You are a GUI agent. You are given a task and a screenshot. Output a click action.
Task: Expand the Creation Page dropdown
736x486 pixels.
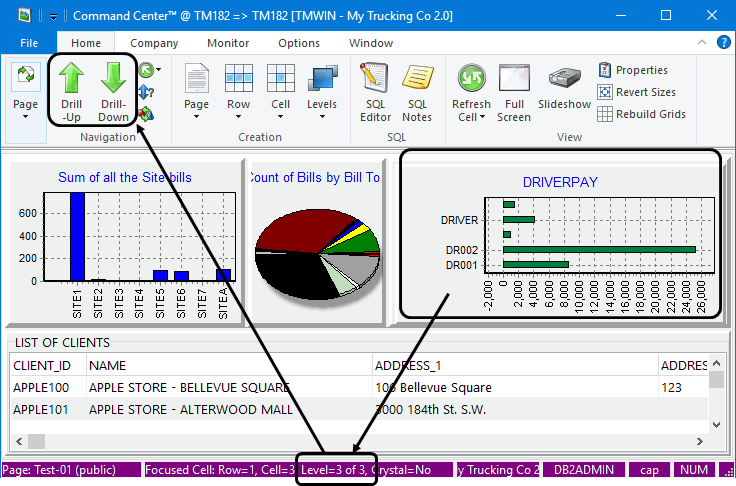coord(196,116)
